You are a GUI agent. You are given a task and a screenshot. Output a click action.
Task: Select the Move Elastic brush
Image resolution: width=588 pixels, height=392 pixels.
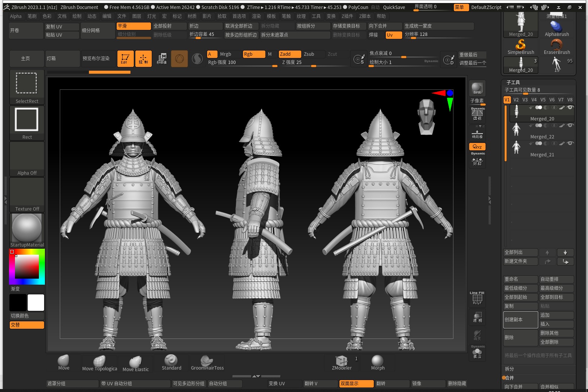pyautogui.click(x=135, y=363)
